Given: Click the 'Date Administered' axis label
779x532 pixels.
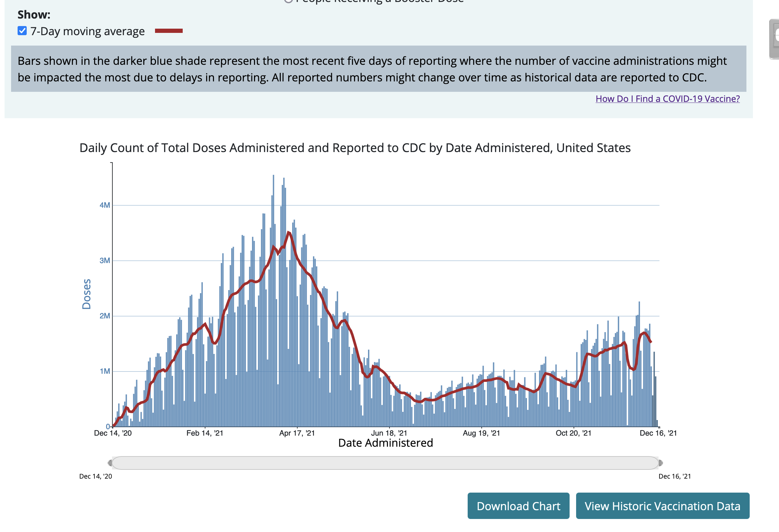Looking at the screenshot, I should click(x=386, y=442).
